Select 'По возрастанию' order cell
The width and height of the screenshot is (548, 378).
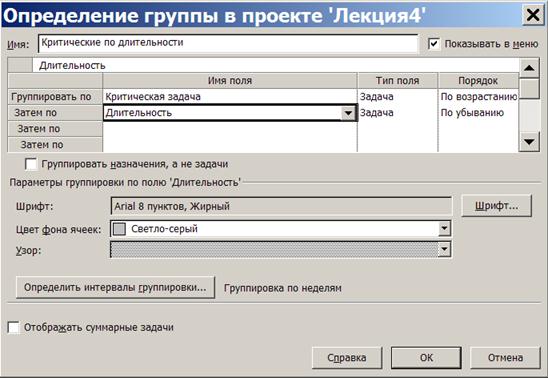[478, 97]
